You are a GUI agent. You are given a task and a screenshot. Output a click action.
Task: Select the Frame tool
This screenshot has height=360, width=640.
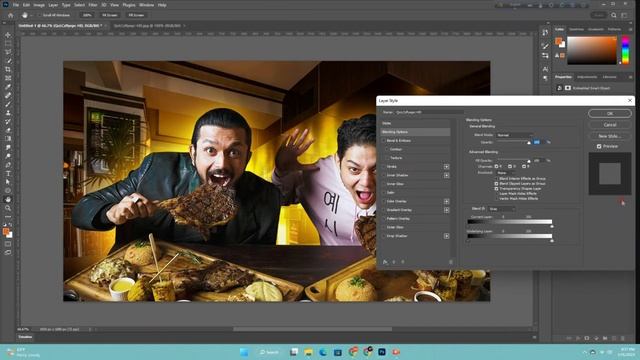coord(8,78)
